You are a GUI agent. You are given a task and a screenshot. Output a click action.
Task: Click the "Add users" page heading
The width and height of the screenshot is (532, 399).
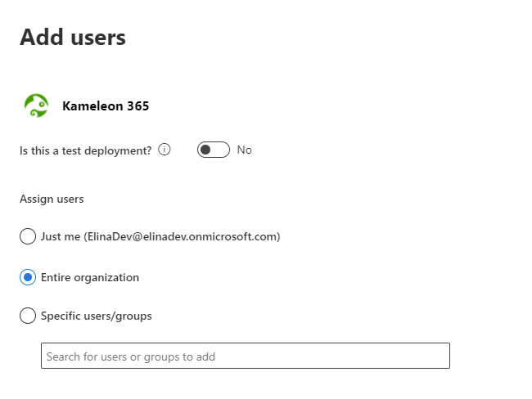pos(73,37)
